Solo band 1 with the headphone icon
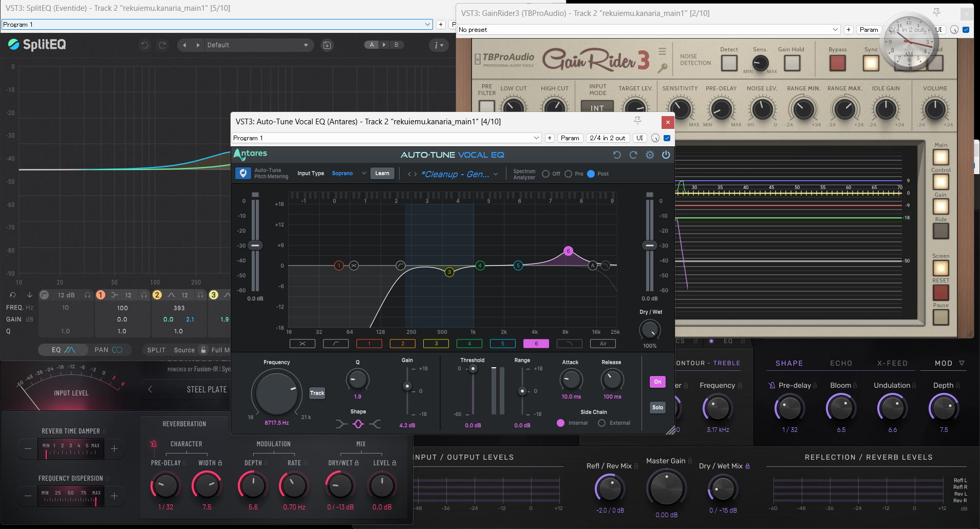This screenshot has width=980, height=529. (x=144, y=295)
